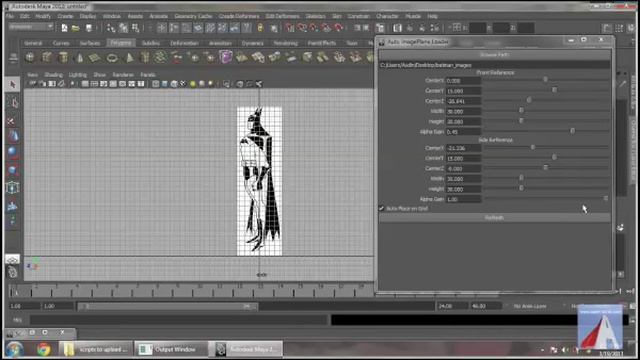Click Side Reference CenterX value field
The width and height of the screenshot is (640, 360).
pyautogui.click(x=463, y=148)
